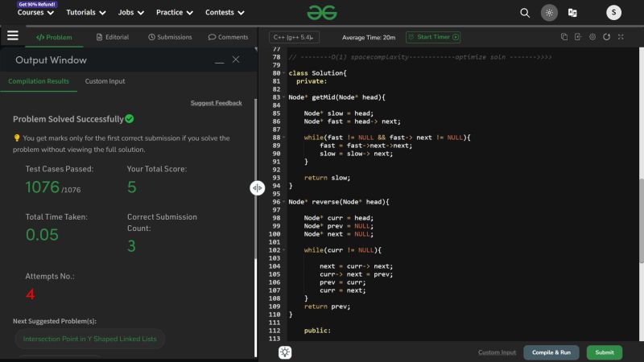Click the Start Timer button

click(x=433, y=37)
